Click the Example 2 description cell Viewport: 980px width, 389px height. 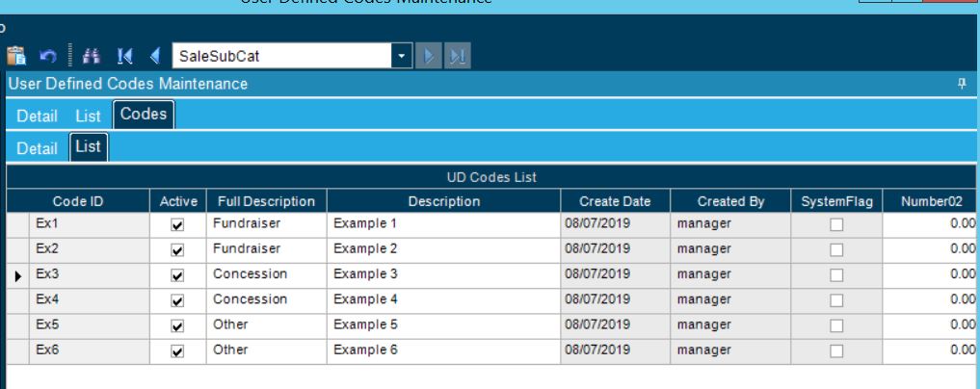444,250
